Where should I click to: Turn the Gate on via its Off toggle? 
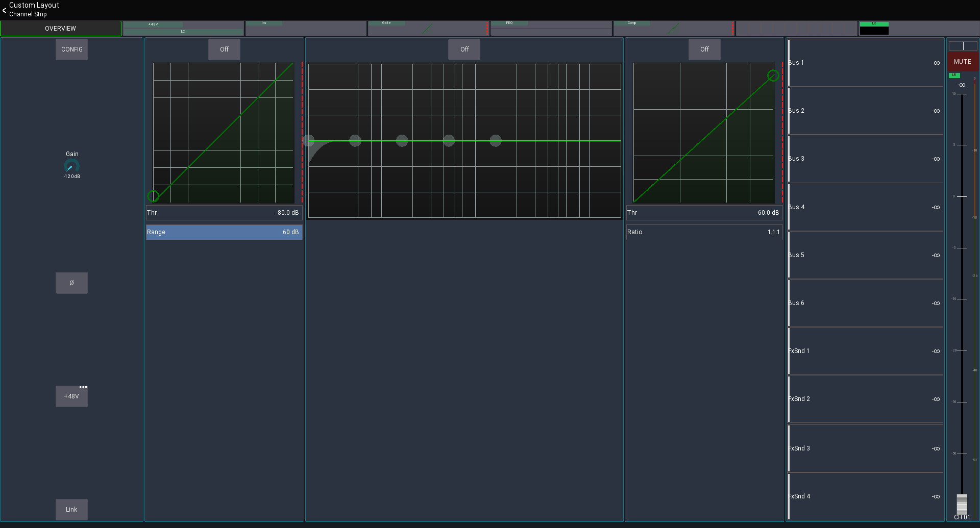pos(224,49)
